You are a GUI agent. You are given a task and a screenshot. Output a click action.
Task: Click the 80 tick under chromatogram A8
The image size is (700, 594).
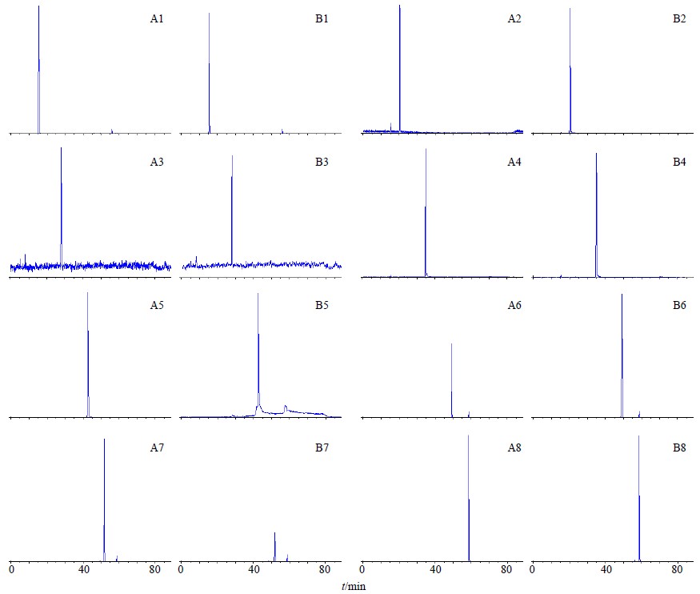(x=506, y=570)
